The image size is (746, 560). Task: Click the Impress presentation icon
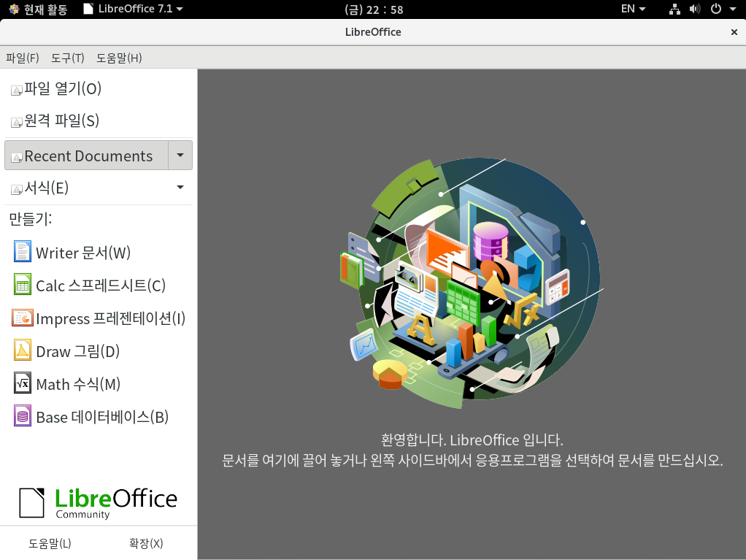23,318
